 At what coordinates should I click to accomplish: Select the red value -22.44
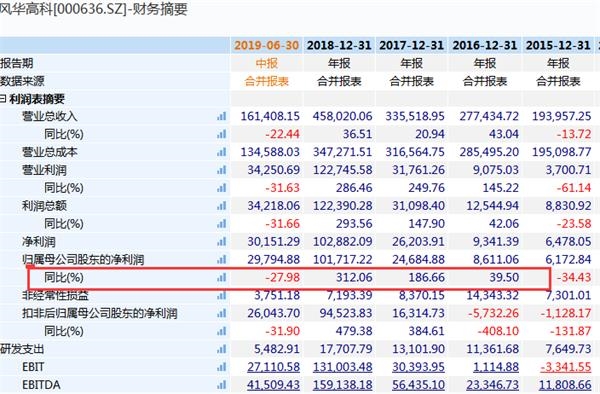pos(282,134)
